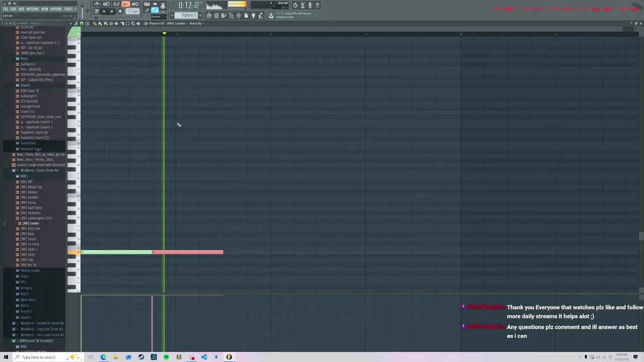644x362 pixels.
Task: Click the plus button next to Pattern 1
Action: pos(200,16)
